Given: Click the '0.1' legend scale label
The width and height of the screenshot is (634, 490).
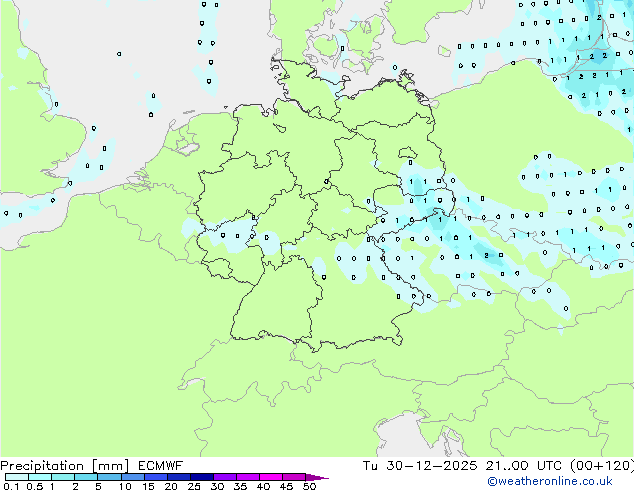Looking at the screenshot, I should tap(11, 486).
